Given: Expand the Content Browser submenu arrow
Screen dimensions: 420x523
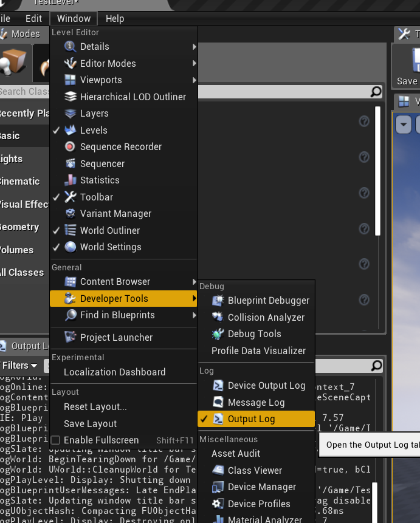Looking at the screenshot, I should (x=194, y=282).
